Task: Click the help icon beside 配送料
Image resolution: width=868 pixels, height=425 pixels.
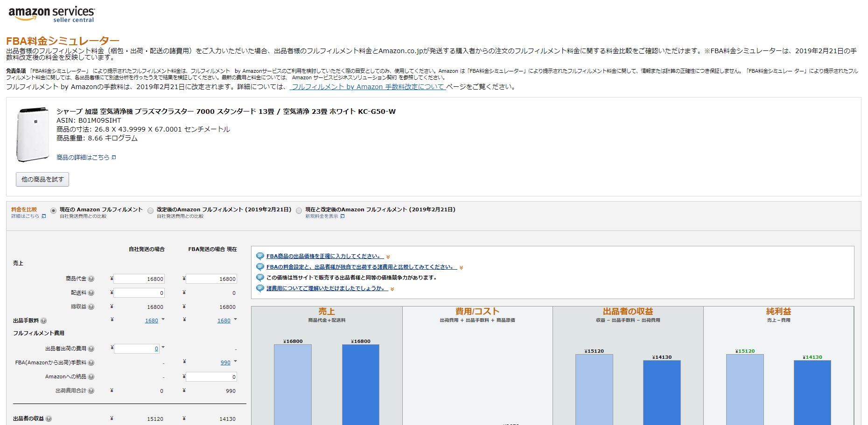Action: (x=91, y=293)
